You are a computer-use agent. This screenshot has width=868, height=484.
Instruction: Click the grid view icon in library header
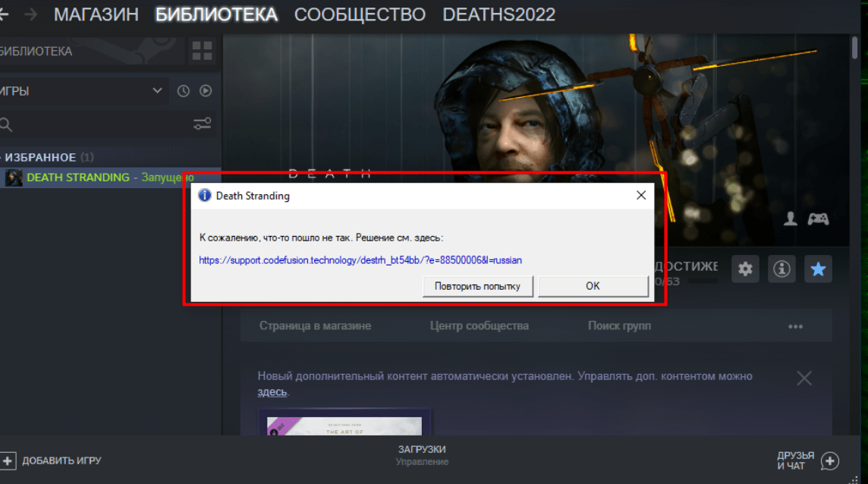pos(202,52)
